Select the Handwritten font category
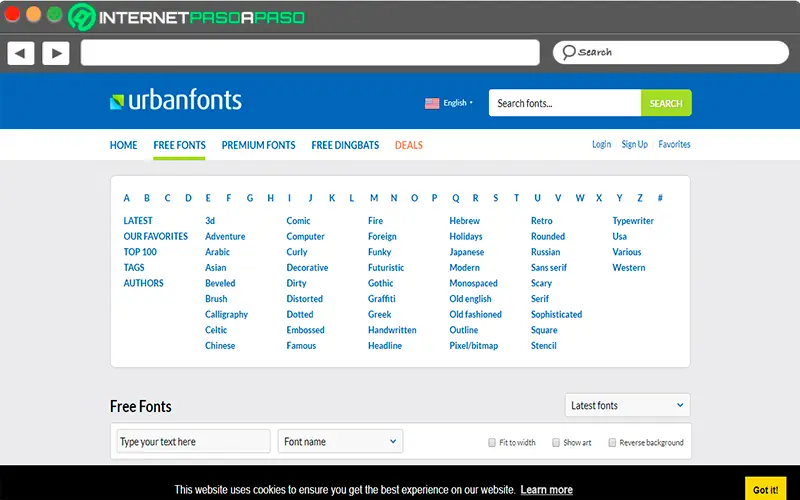This screenshot has height=500, width=800. pyautogui.click(x=392, y=330)
